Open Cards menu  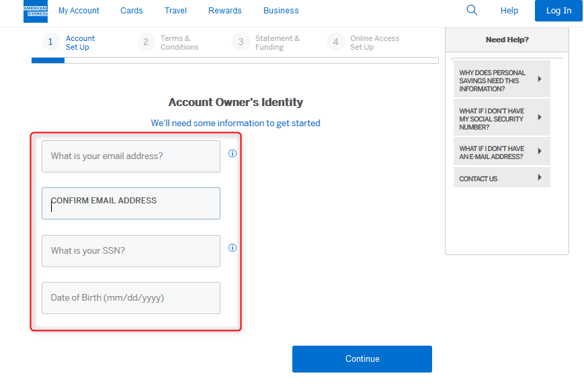[x=132, y=11]
